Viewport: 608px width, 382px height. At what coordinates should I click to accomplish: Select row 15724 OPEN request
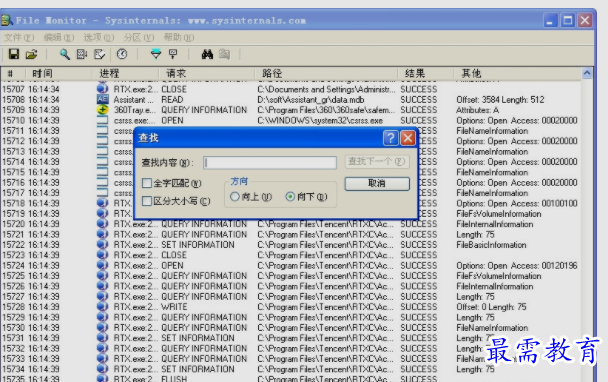[172, 266]
